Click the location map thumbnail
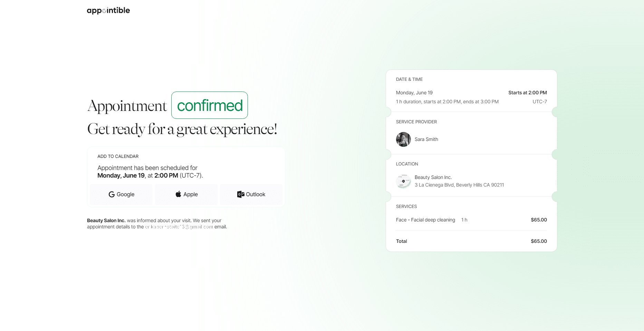Image resolution: width=644 pixels, height=331 pixels. pyautogui.click(x=403, y=181)
